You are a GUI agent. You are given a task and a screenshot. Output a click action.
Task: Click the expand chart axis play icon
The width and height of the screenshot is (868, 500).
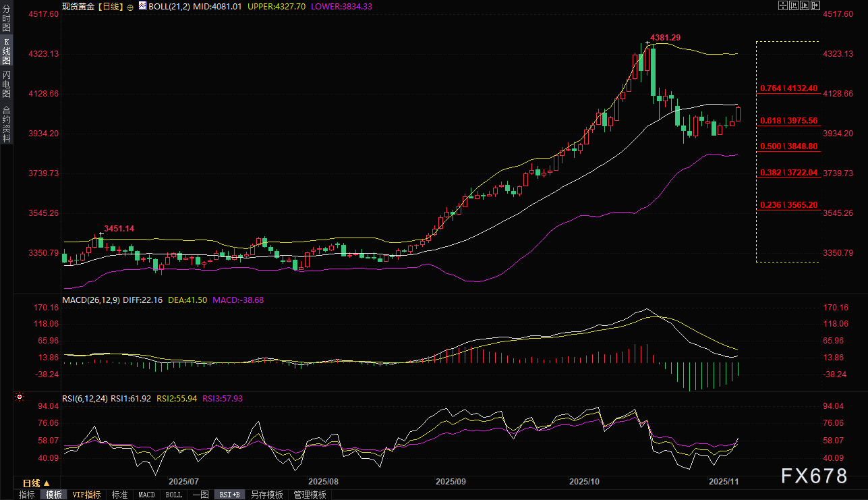pos(805,5)
